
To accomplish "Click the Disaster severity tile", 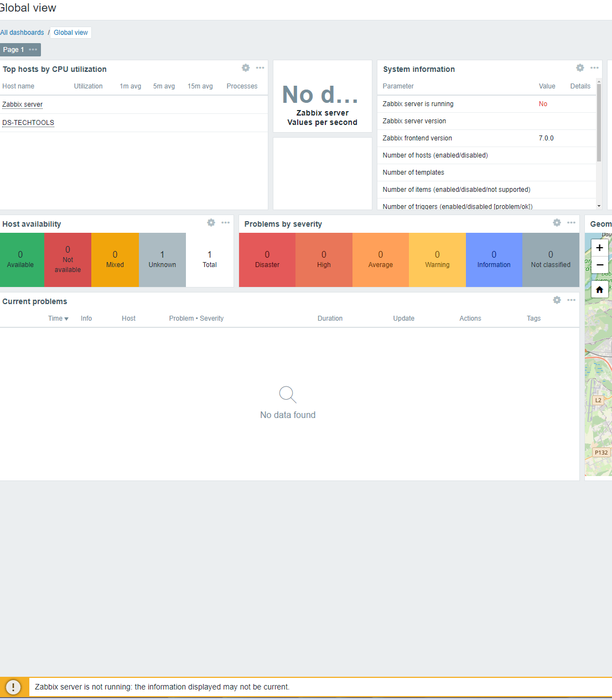I will (267, 260).
